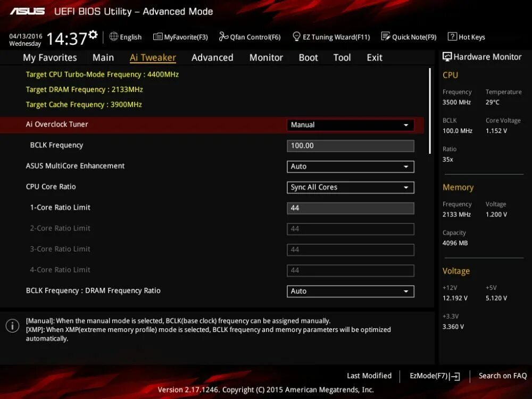Screen dimensions: 532x399
Task: Click the EZ Tuning Wizard lightbulb icon
Action: click(x=296, y=36)
